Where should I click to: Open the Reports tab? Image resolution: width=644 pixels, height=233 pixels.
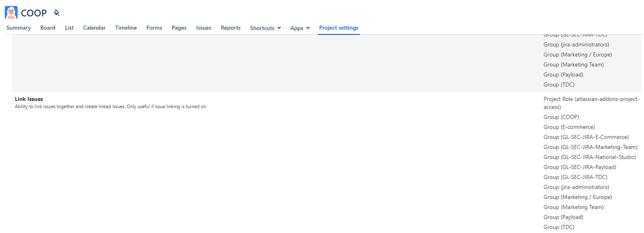coord(231,28)
